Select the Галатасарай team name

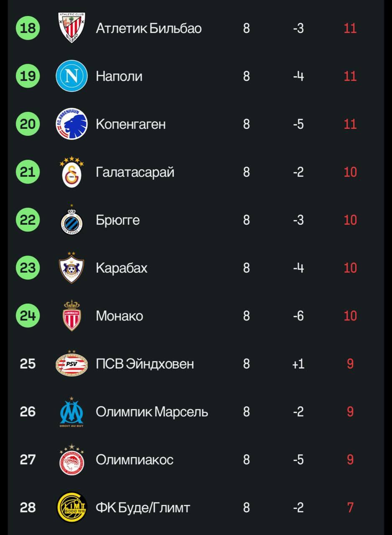coord(135,172)
